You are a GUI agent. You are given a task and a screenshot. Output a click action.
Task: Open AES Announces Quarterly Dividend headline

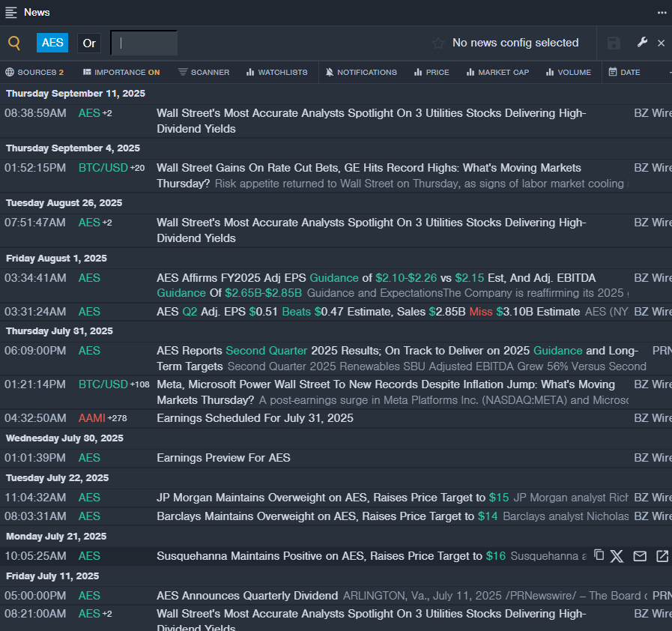click(x=247, y=596)
